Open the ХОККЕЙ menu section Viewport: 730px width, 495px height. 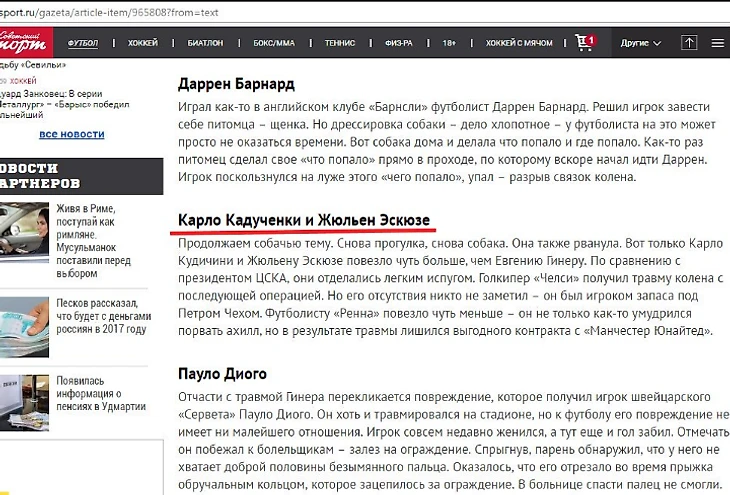pyautogui.click(x=143, y=43)
